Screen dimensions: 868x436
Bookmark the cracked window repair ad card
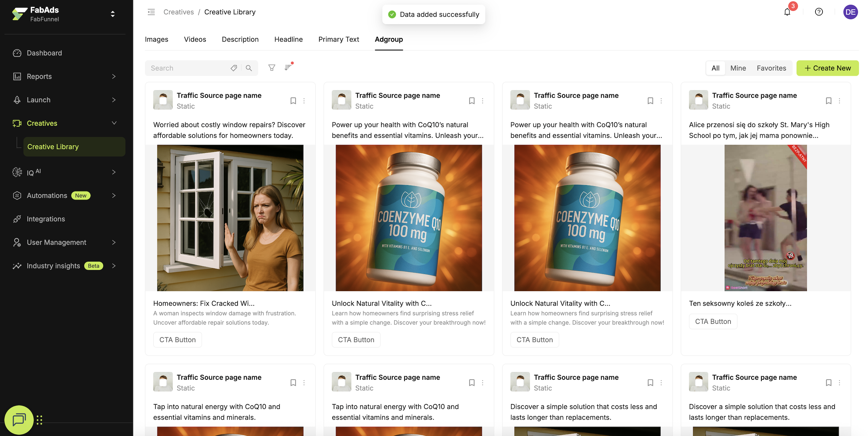click(293, 101)
